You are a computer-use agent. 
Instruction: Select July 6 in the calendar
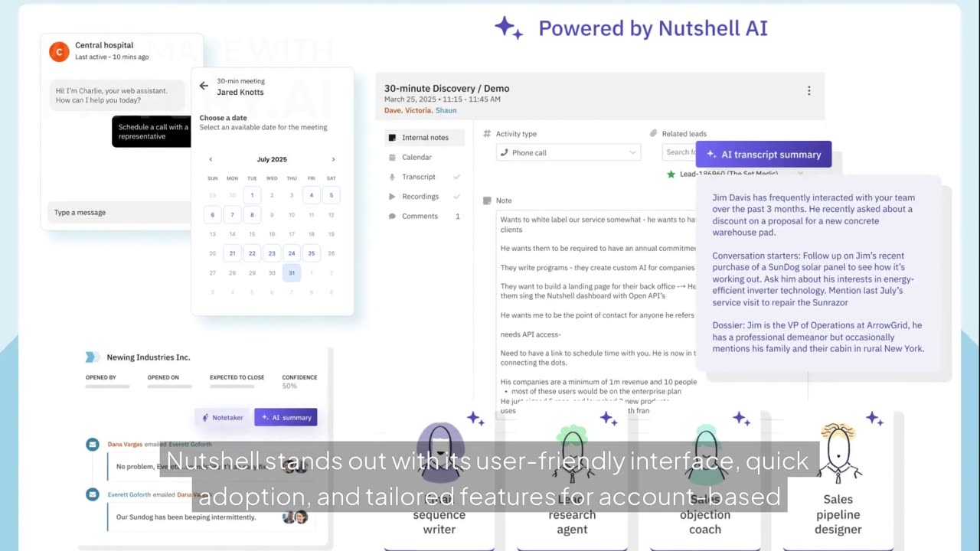[x=212, y=215]
